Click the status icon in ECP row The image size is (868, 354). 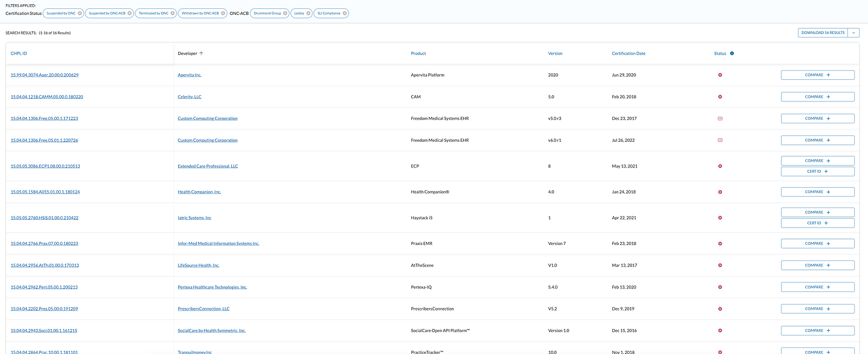click(x=720, y=166)
